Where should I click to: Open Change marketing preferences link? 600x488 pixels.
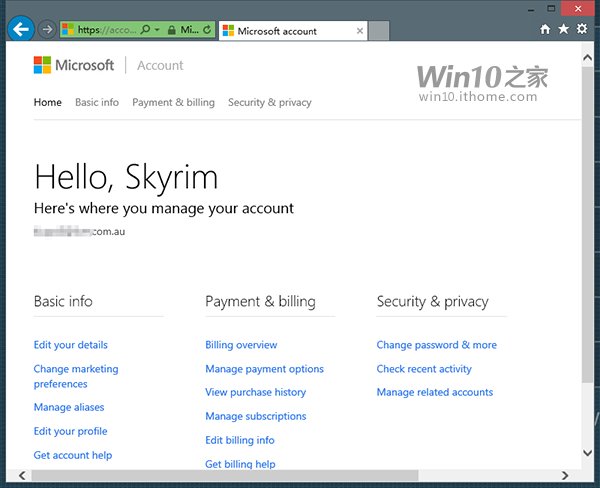(x=76, y=376)
